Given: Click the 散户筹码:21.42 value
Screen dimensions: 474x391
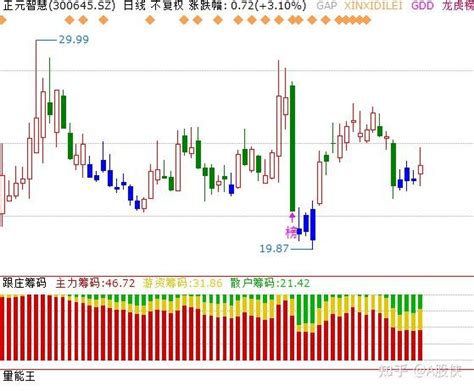Looking at the screenshot, I should coord(270,283).
